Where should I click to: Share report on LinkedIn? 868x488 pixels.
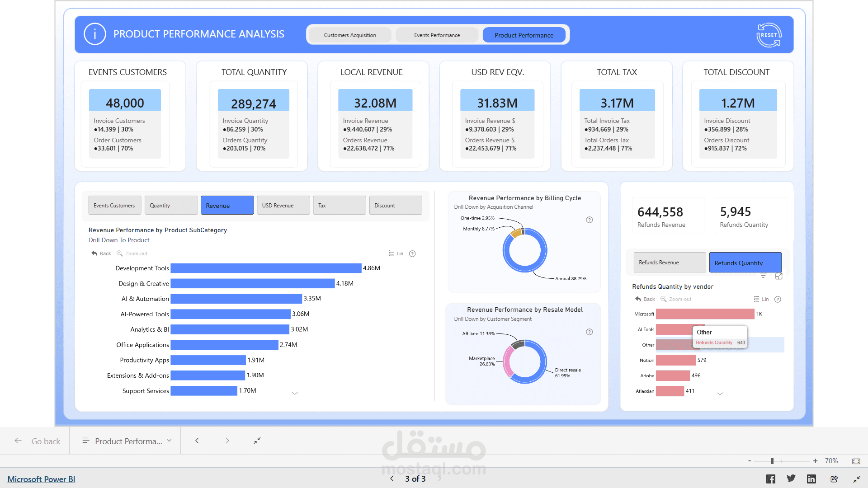[811, 479]
